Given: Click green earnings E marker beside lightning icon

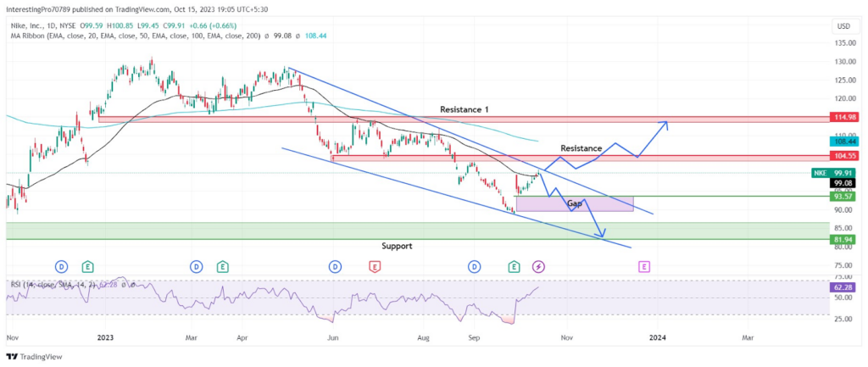Looking at the screenshot, I should pos(515,267).
